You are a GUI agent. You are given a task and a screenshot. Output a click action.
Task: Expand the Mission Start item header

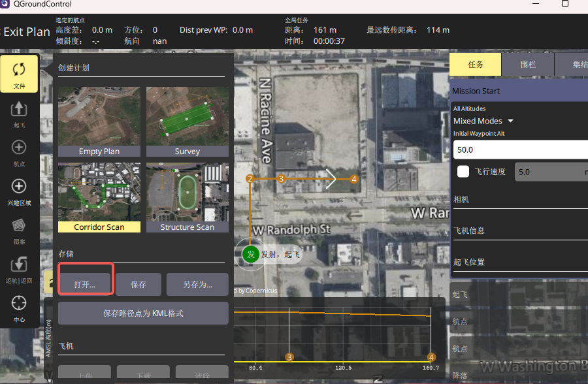click(x=519, y=91)
